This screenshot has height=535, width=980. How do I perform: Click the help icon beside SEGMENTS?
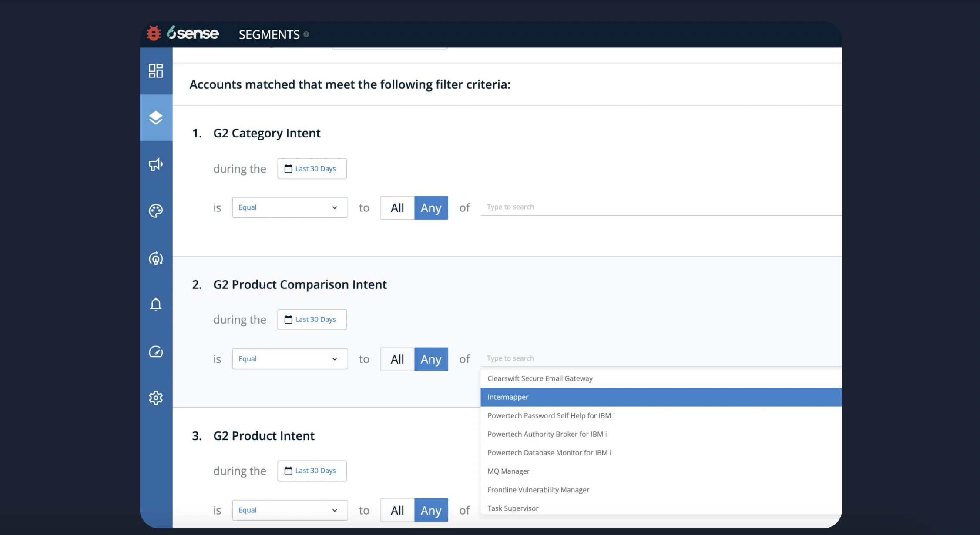(x=306, y=34)
